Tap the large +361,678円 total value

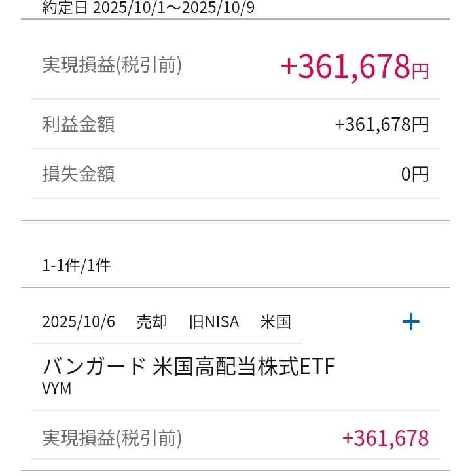[345, 66]
